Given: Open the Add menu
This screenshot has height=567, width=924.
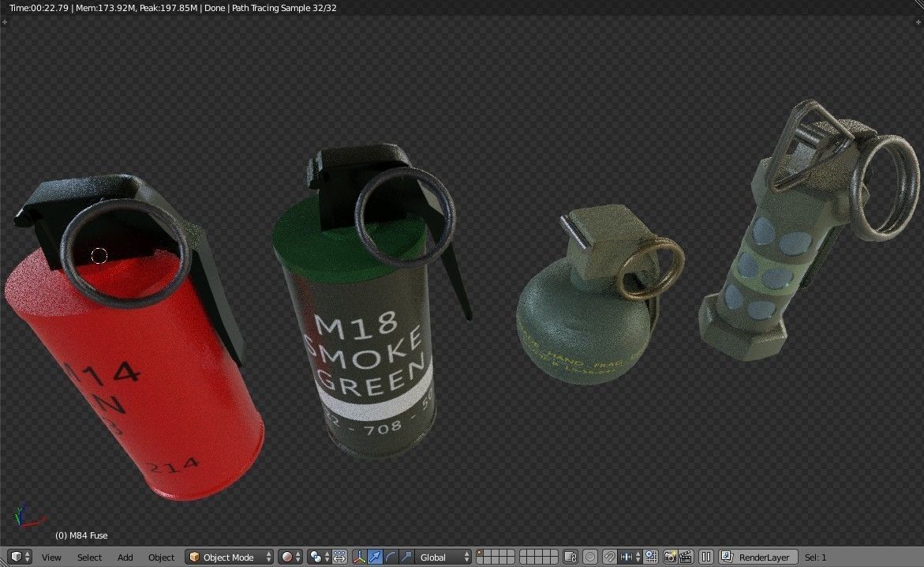Looking at the screenshot, I should point(125,557).
